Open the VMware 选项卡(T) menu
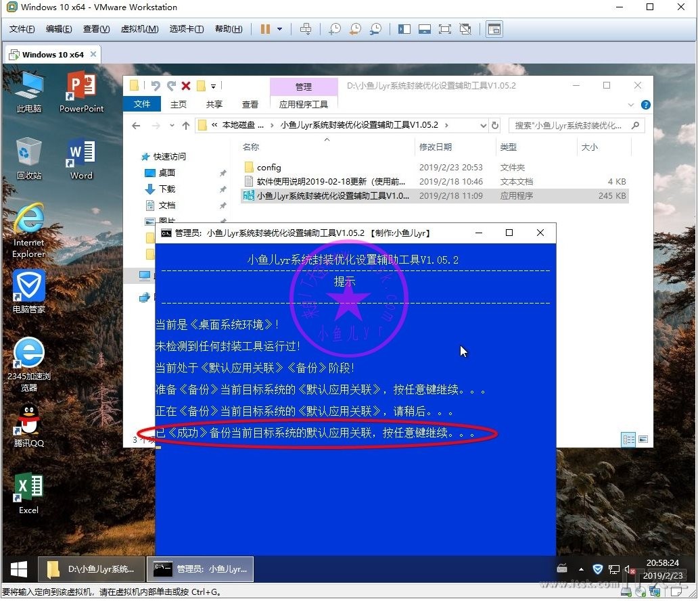 click(187, 29)
